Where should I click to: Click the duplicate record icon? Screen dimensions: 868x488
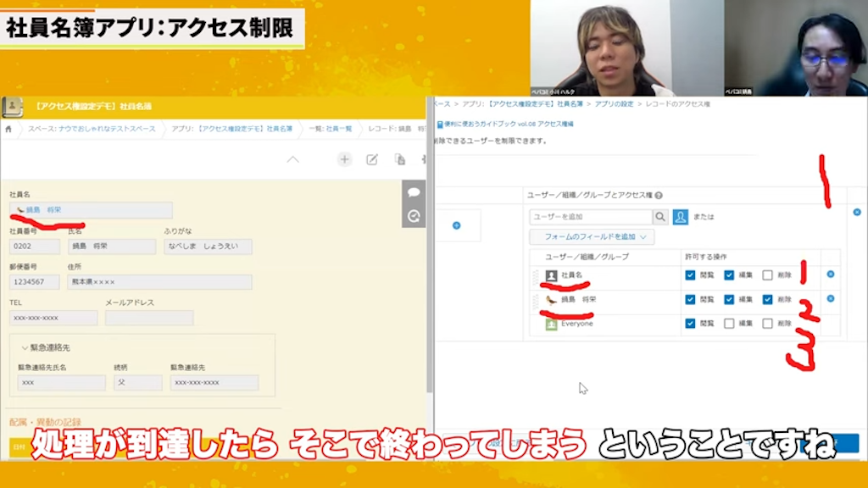click(400, 159)
